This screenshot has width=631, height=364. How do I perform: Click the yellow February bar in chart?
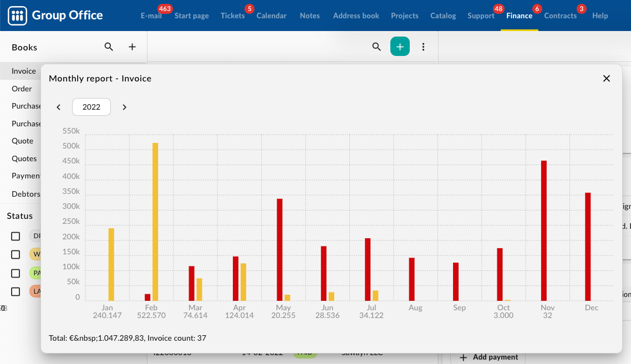(x=155, y=222)
